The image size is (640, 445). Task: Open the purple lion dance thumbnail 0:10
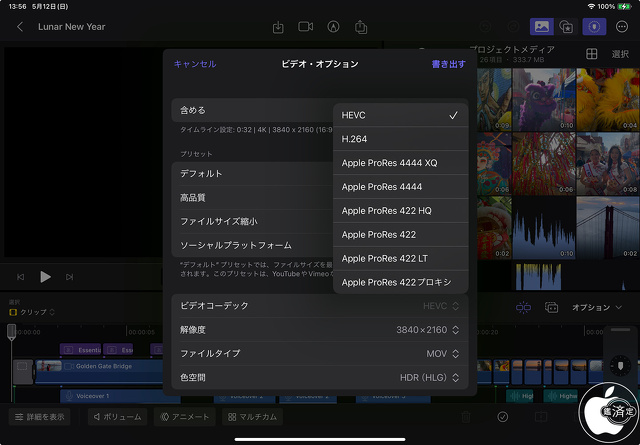[544, 99]
